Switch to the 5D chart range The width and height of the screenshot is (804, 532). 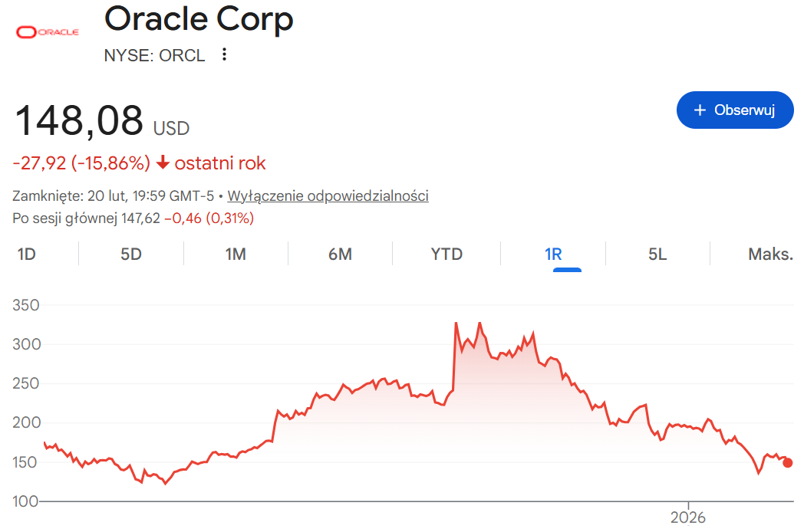click(131, 255)
